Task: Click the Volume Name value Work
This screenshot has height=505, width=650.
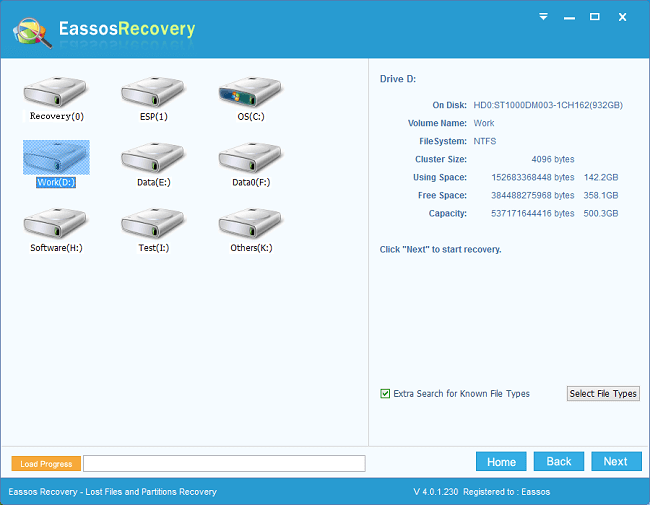Action: (484, 123)
